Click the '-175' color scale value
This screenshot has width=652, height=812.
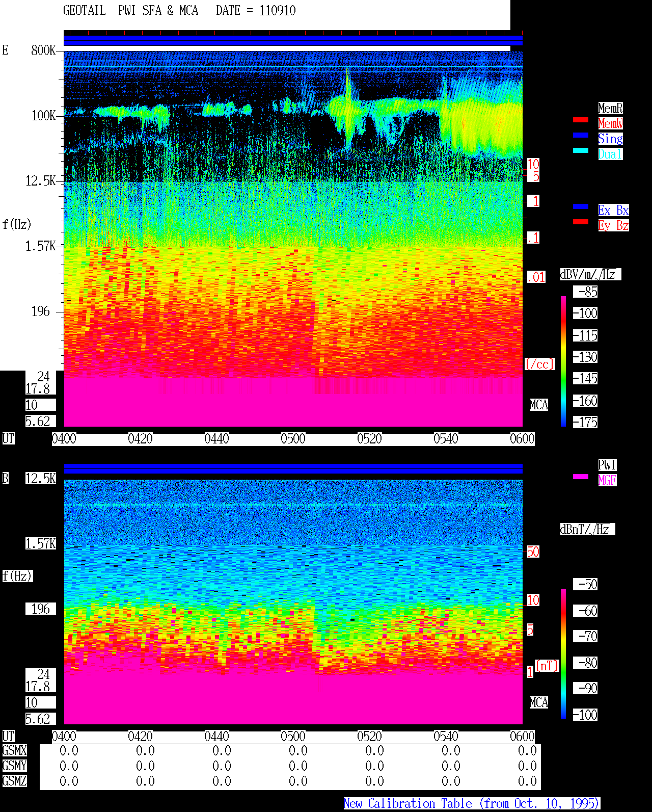[585, 422]
